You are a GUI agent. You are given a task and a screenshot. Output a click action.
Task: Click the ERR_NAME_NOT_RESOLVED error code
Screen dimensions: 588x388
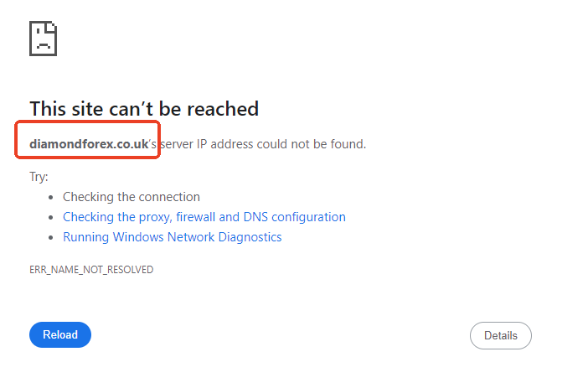[x=91, y=270]
